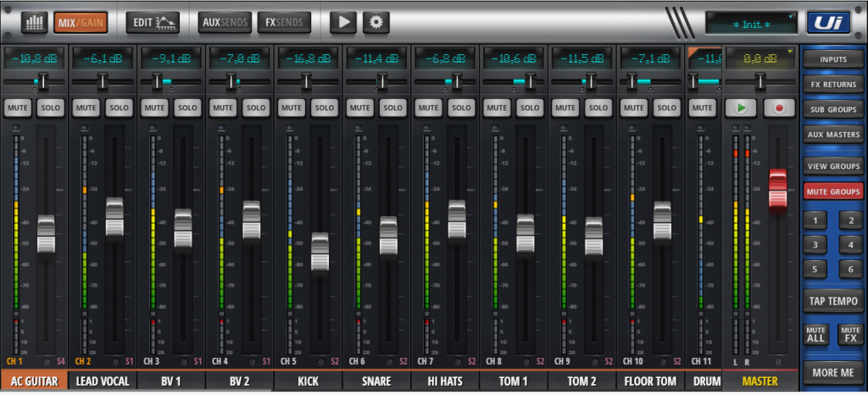Switch to MIX/GAIN mode
Screen dimensions: 868x395
coord(81,23)
